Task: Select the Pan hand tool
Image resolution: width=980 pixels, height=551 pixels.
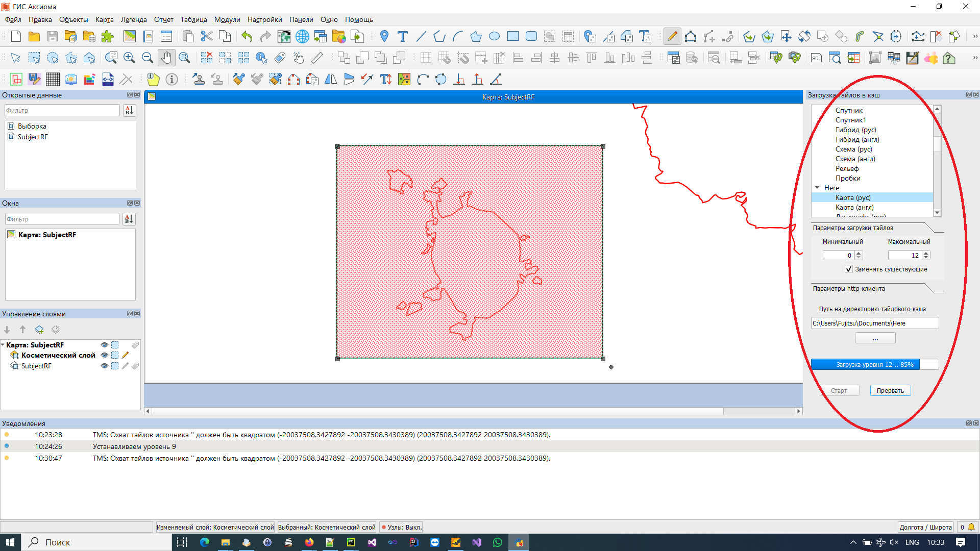Action: coord(166,58)
